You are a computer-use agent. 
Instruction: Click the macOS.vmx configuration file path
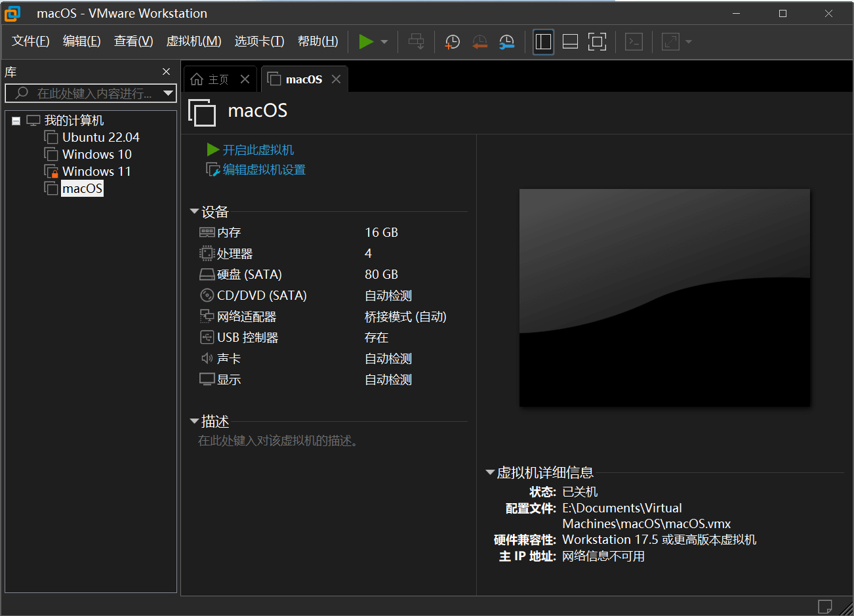(646, 516)
